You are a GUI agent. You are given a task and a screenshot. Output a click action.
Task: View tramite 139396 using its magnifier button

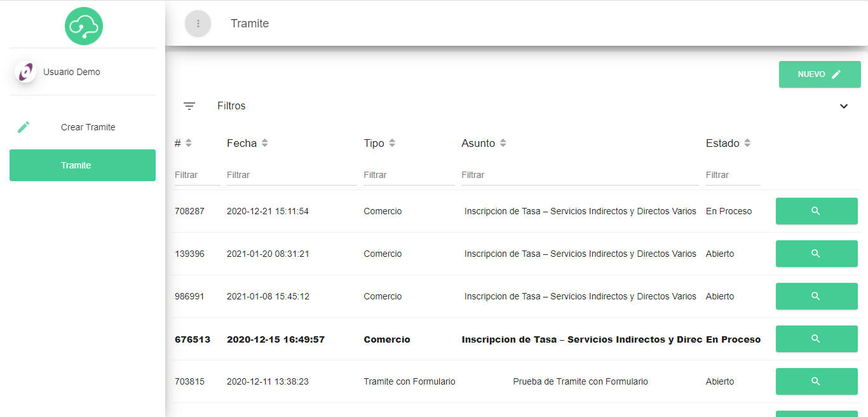816,254
